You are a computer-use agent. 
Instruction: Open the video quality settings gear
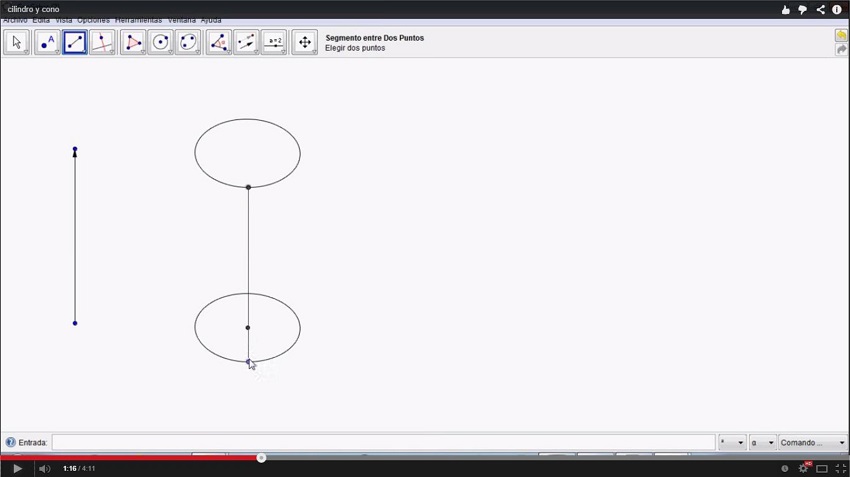click(803, 468)
